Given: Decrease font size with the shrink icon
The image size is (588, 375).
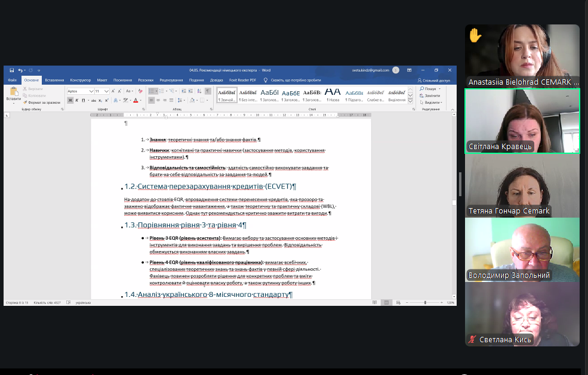Looking at the screenshot, I should [x=119, y=91].
